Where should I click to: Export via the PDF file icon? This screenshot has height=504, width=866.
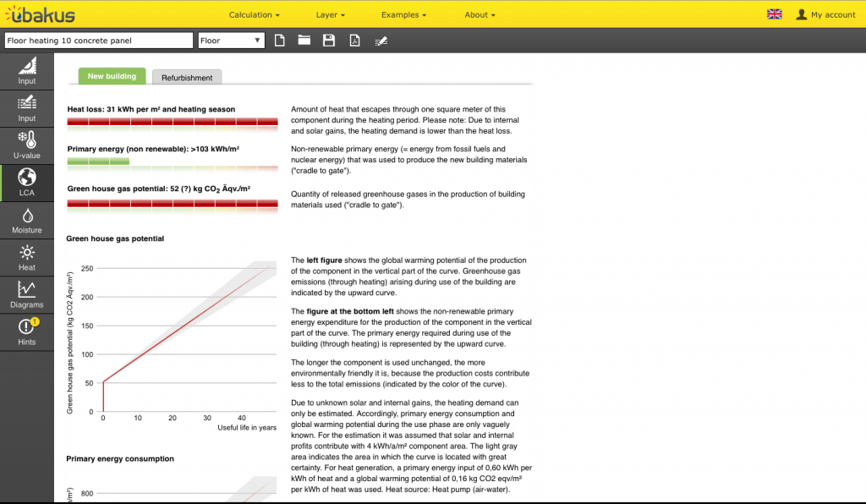354,41
